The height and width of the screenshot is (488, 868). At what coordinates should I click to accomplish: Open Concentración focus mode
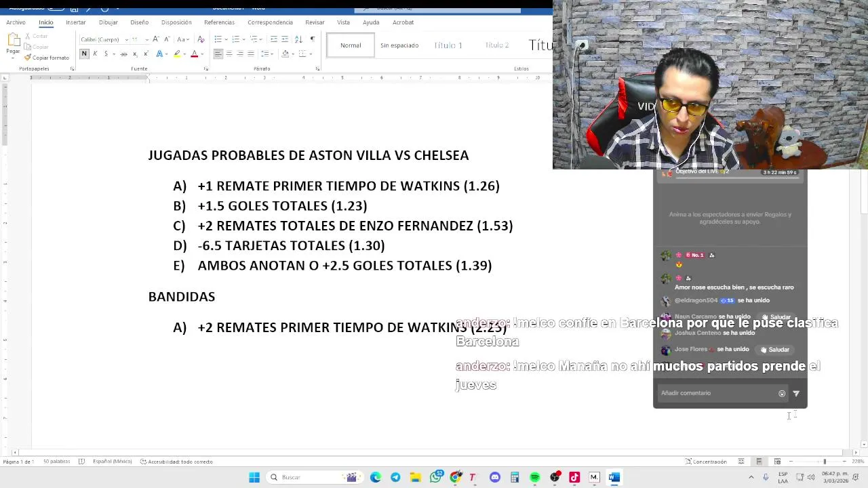706,462
